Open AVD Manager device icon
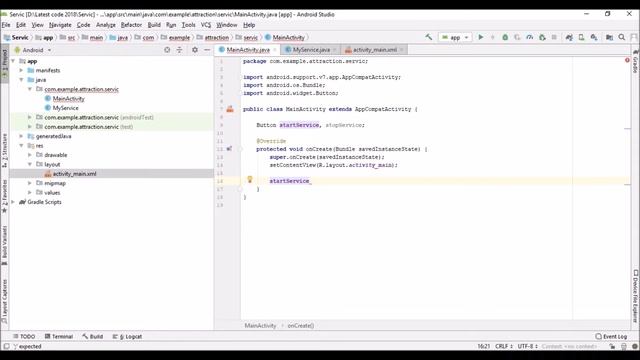 pos(581,37)
